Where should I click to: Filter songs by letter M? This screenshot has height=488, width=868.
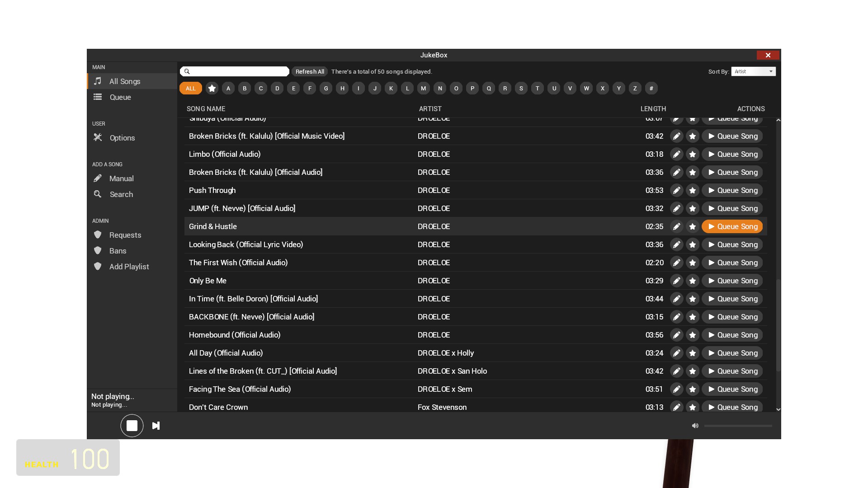tap(424, 88)
